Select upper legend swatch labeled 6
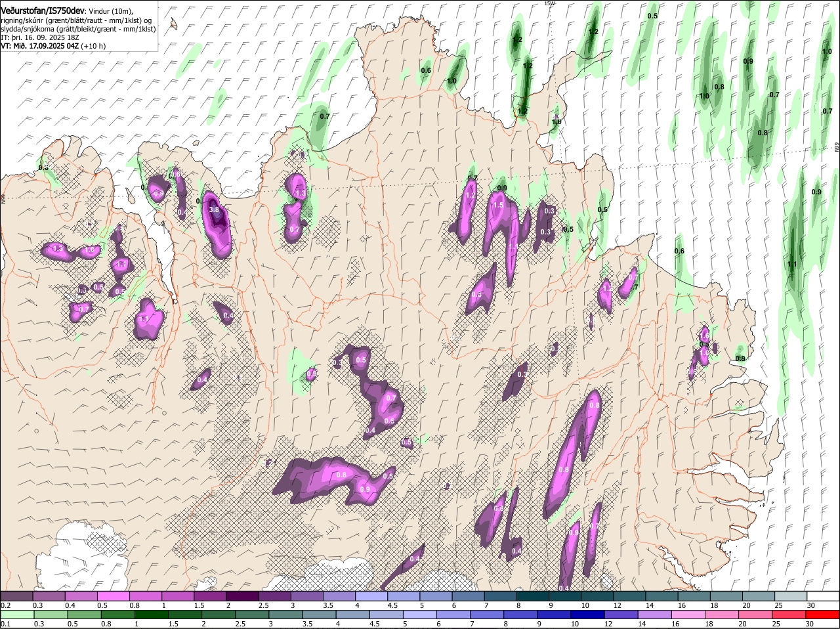This screenshot has height=629, width=840. coord(469,596)
